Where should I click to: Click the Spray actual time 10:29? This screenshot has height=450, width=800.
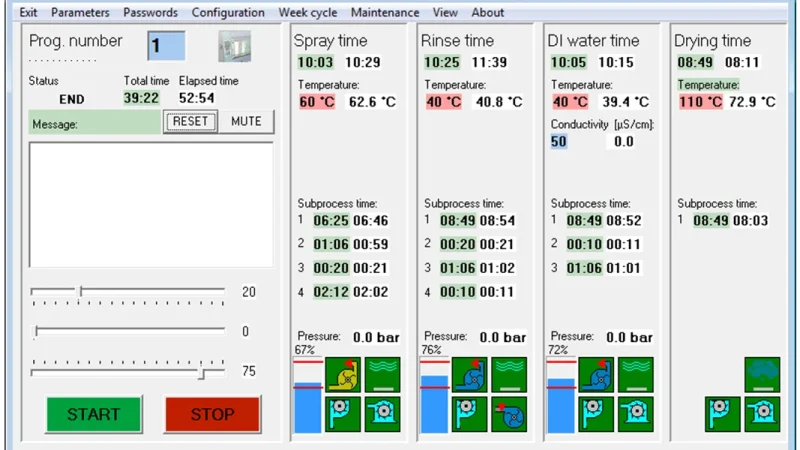click(x=363, y=62)
